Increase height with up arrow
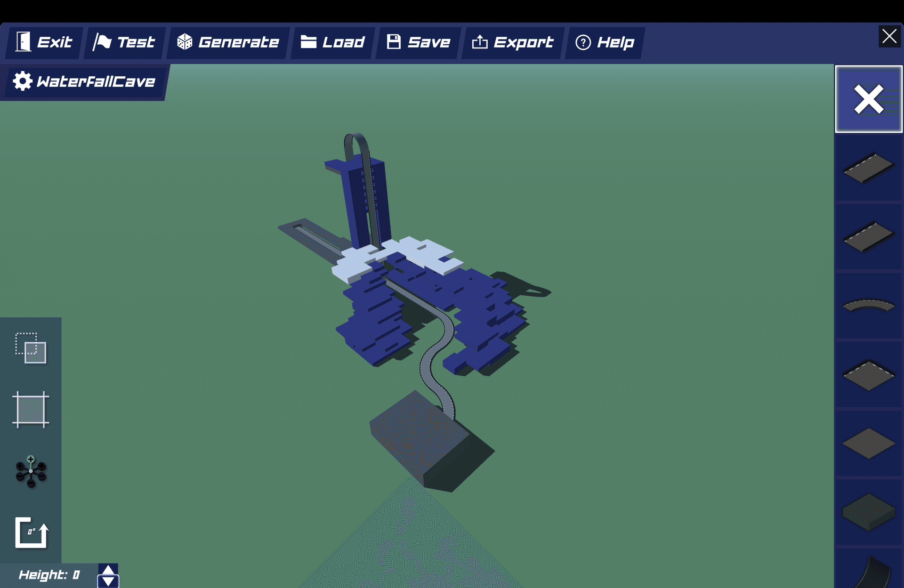The width and height of the screenshot is (904, 588). point(108,570)
